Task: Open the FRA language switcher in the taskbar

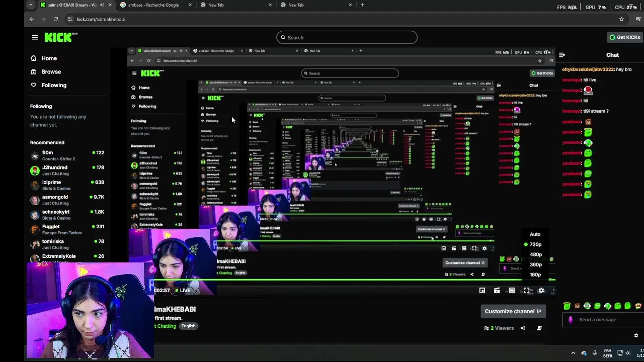Action: coord(608,353)
